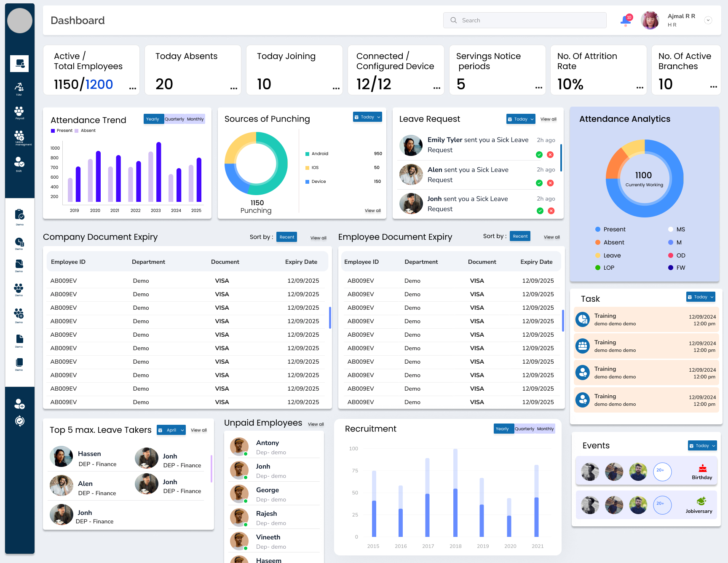Click Ajmal R R profile avatar
This screenshot has width=728, height=563.
[x=650, y=20]
